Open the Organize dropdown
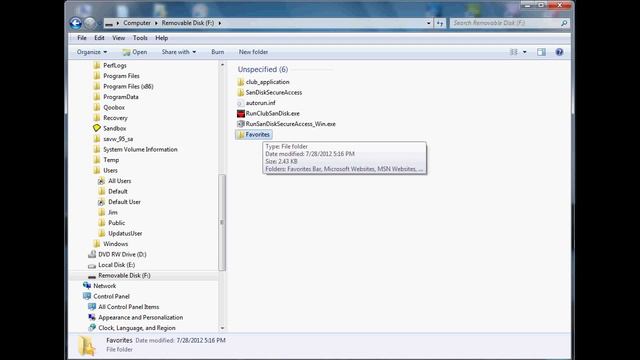Viewport: 640px width, 360px height. tap(92, 52)
